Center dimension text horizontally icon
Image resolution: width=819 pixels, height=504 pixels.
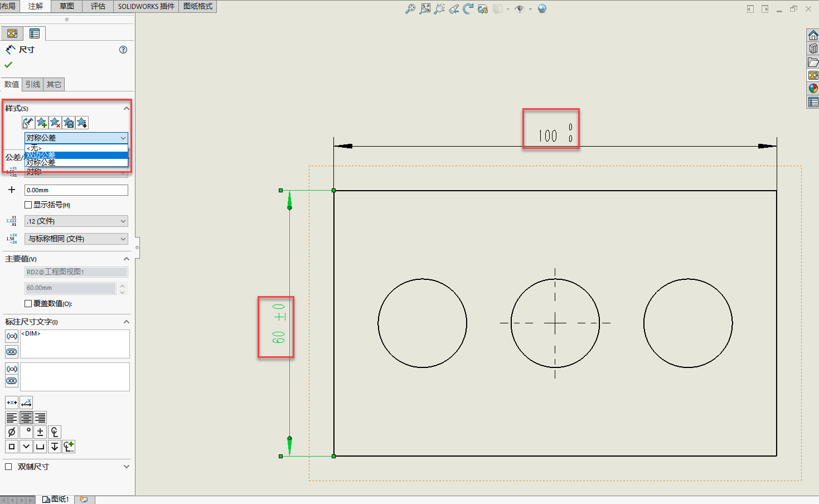(12, 403)
